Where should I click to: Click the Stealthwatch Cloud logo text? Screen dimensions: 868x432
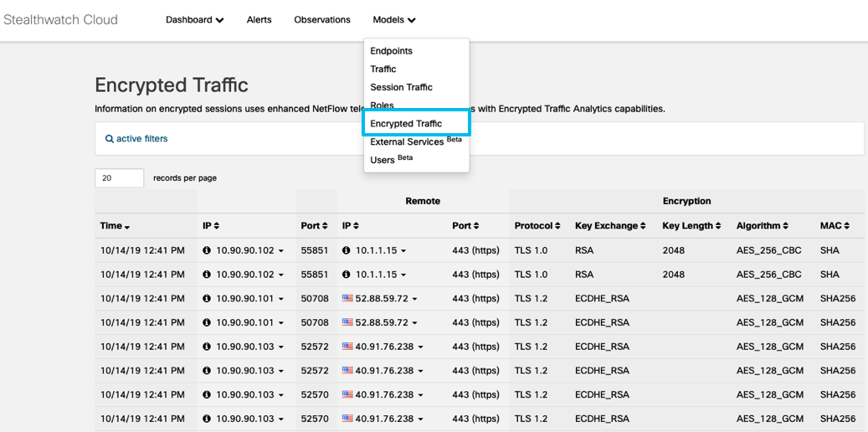tap(60, 20)
